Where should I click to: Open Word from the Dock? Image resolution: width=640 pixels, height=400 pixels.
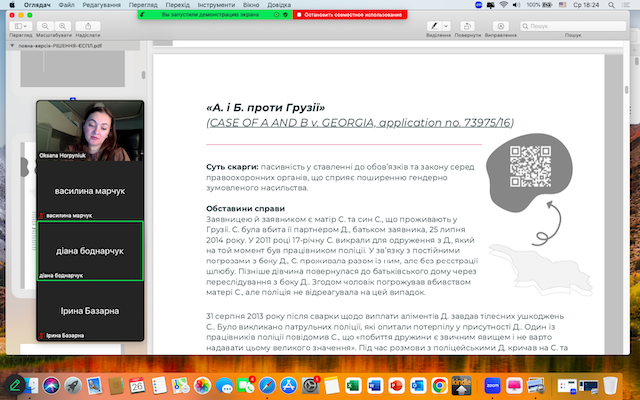pos(374,385)
